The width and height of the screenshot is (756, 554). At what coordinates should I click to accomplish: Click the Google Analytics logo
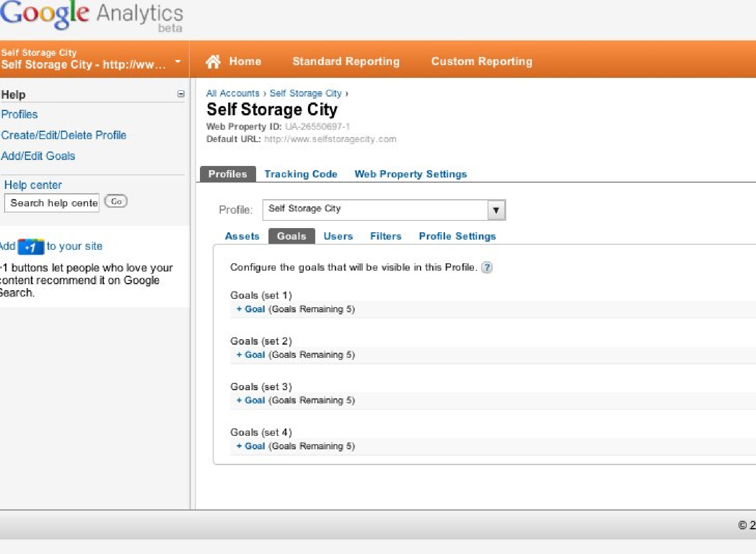tap(91, 16)
